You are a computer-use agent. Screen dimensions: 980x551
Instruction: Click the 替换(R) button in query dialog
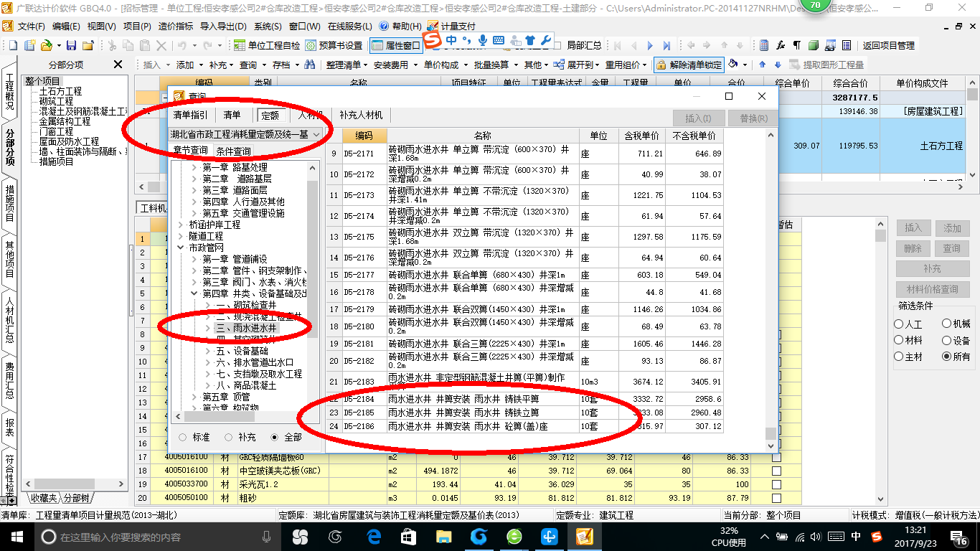753,118
